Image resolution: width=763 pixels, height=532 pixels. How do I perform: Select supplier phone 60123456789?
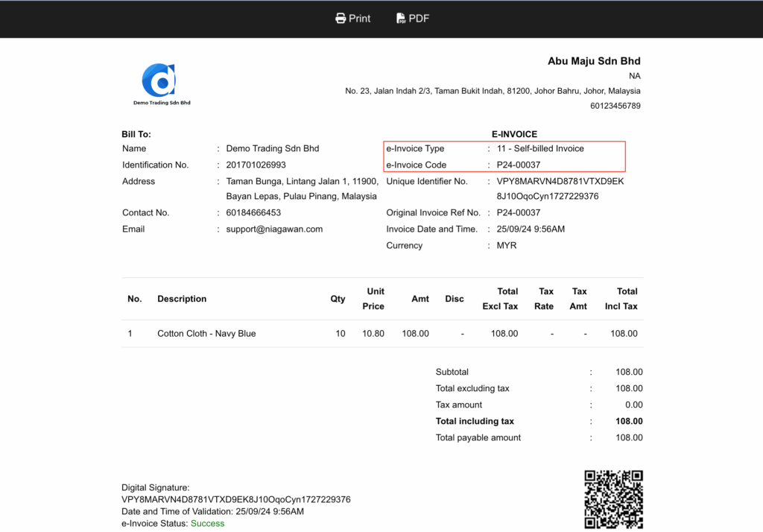click(x=615, y=106)
